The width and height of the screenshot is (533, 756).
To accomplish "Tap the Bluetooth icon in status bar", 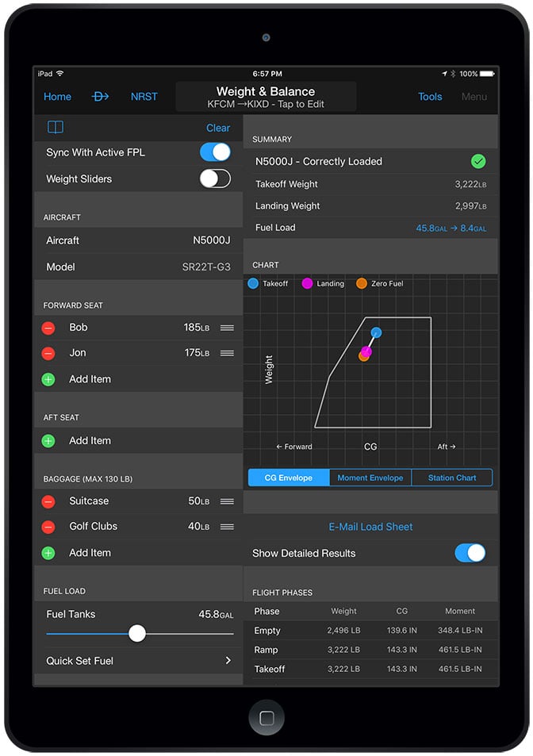I will 453,74.
